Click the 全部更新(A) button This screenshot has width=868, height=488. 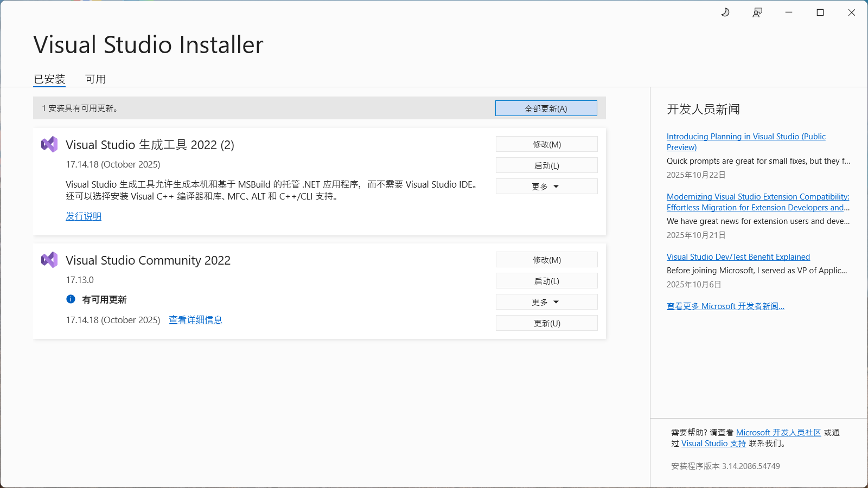pos(546,108)
